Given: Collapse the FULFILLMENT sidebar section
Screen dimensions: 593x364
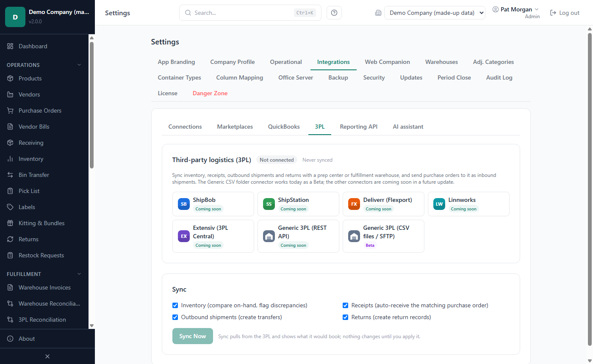Looking at the screenshot, I should point(44,274).
